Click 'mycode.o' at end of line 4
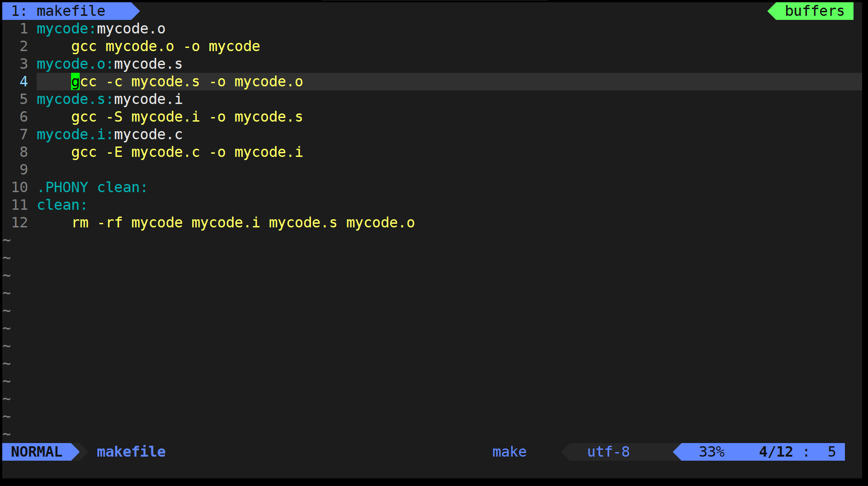 (x=269, y=81)
